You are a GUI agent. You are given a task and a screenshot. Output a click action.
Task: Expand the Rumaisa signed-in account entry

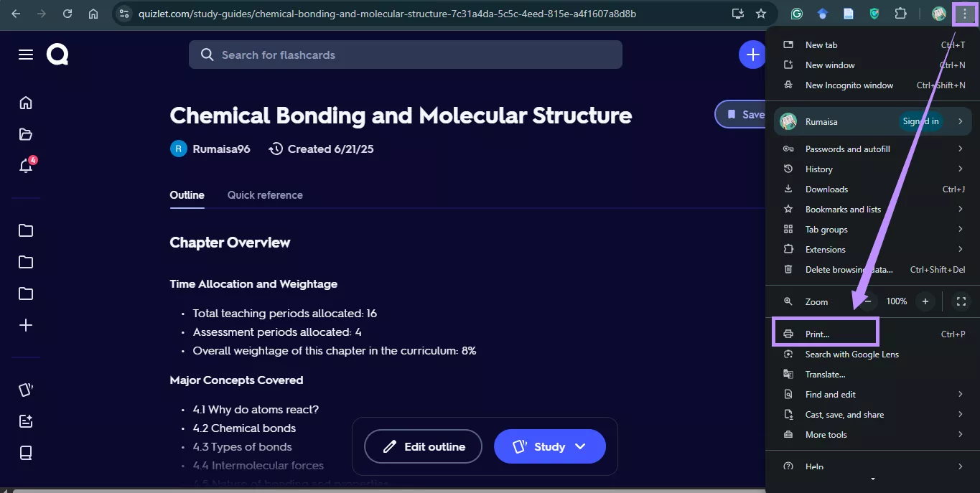point(962,121)
